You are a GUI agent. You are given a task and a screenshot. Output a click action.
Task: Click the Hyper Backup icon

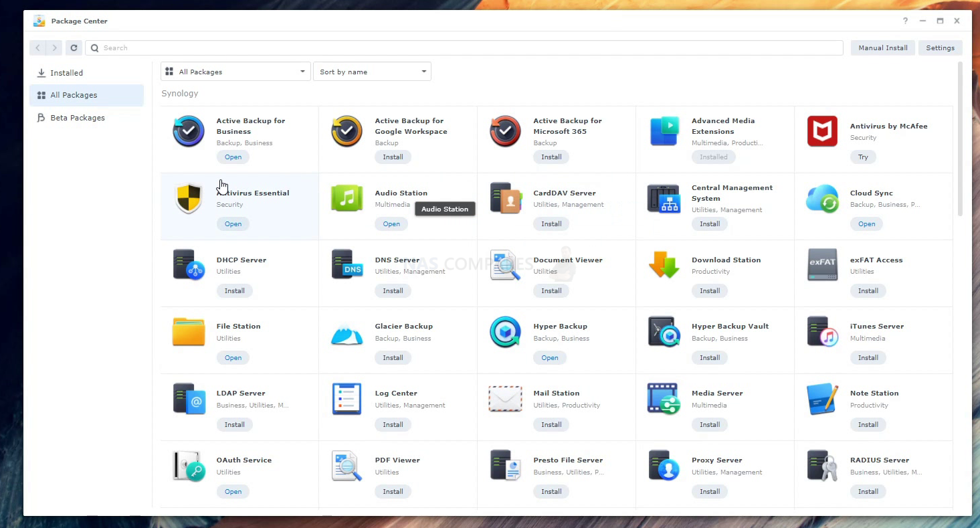pos(506,332)
